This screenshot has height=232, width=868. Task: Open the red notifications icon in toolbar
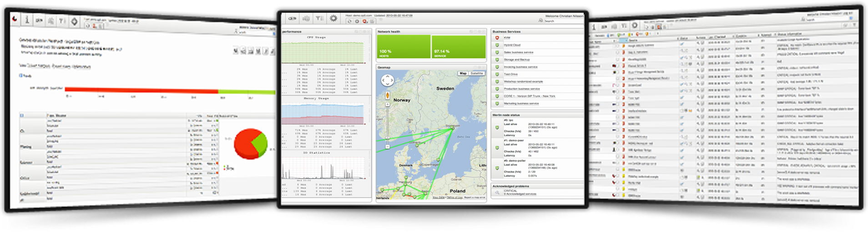point(365,21)
